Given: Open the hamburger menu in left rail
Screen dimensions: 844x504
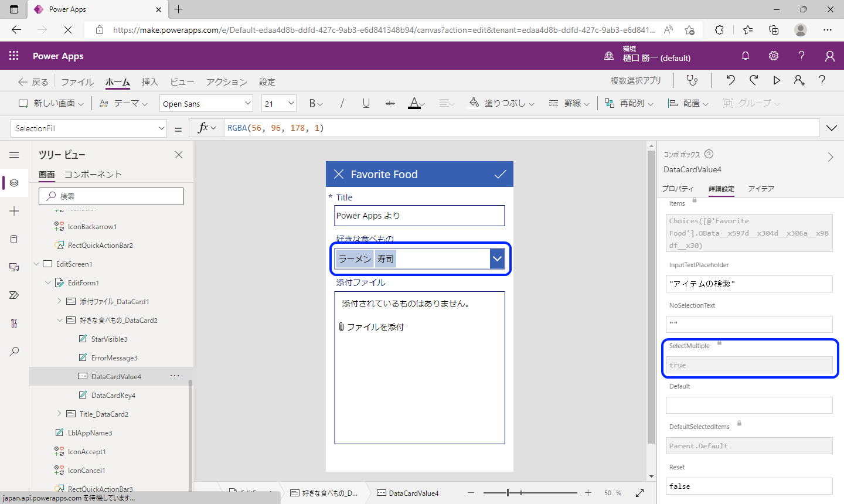Looking at the screenshot, I should pos(14,155).
